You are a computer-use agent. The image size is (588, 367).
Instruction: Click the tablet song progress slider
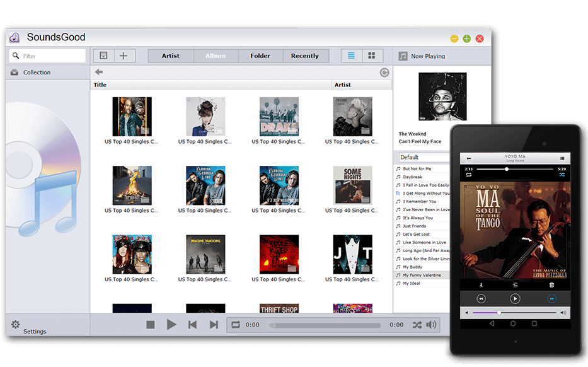pos(514,169)
